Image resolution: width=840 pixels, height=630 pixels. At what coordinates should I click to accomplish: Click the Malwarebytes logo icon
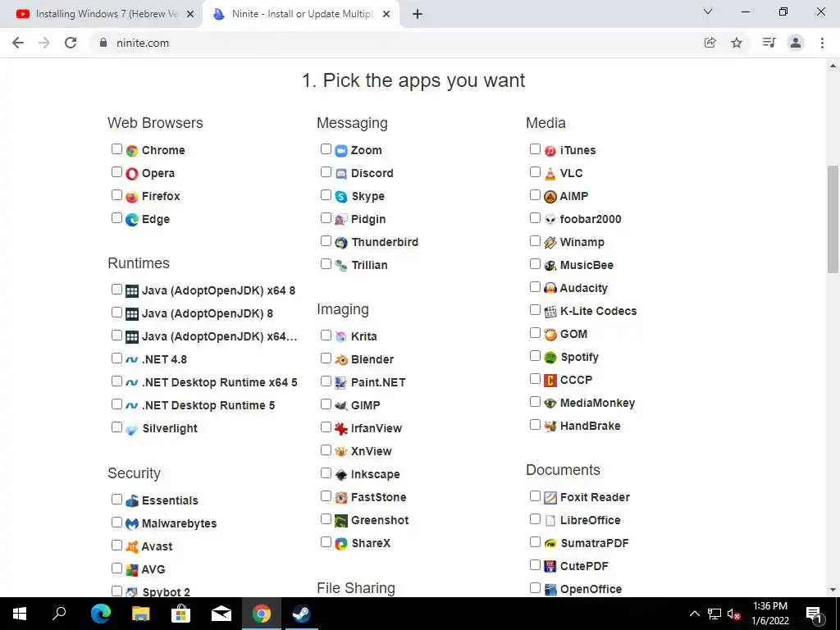click(132, 524)
